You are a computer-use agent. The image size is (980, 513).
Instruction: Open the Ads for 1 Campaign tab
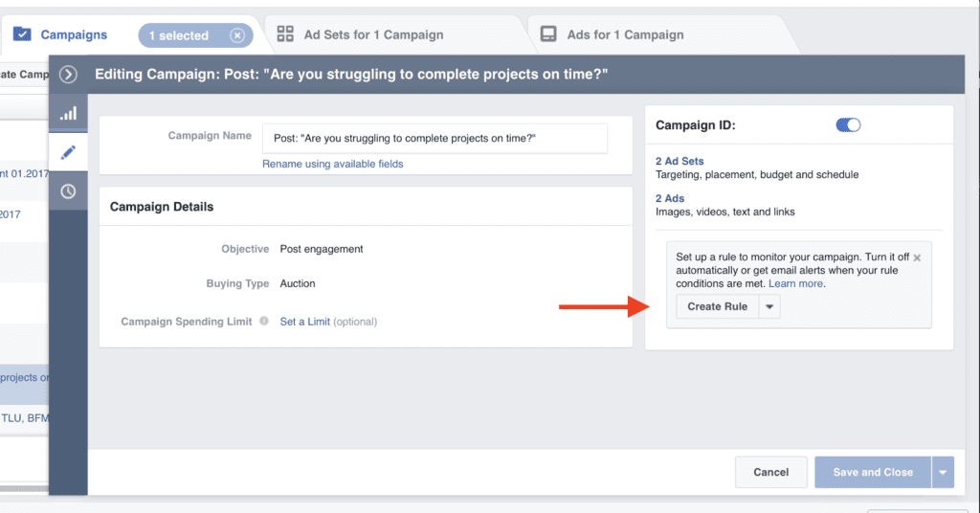[x=625, y=35]
